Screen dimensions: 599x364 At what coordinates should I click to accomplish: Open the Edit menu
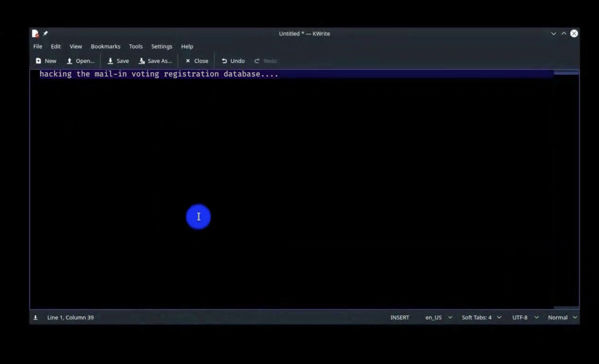coord(56,46)
